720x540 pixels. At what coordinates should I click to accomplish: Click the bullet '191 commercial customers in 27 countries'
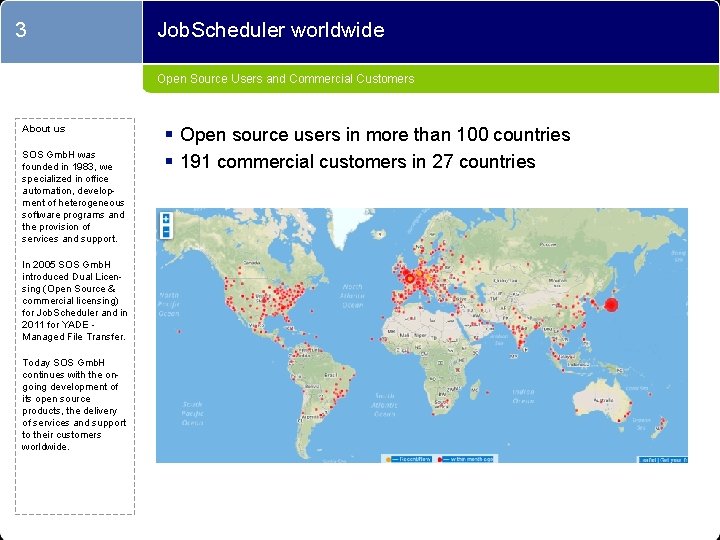point(358,162)
